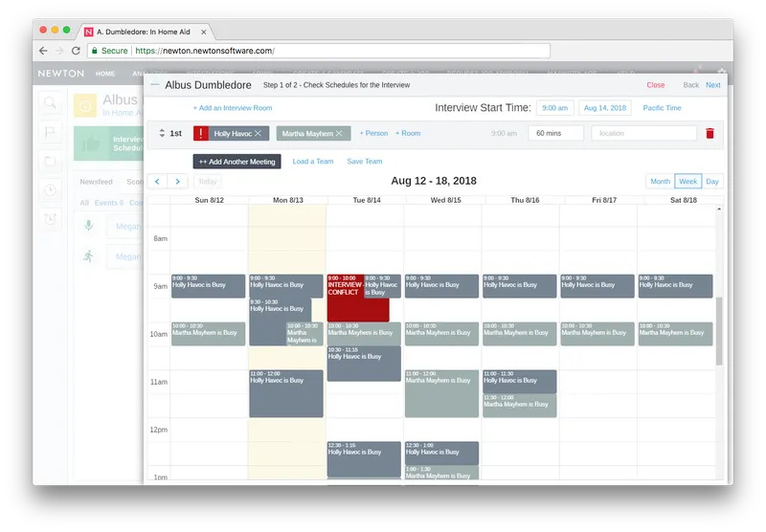
Task: Click Save Team link
Action: (x=365, y=162)
